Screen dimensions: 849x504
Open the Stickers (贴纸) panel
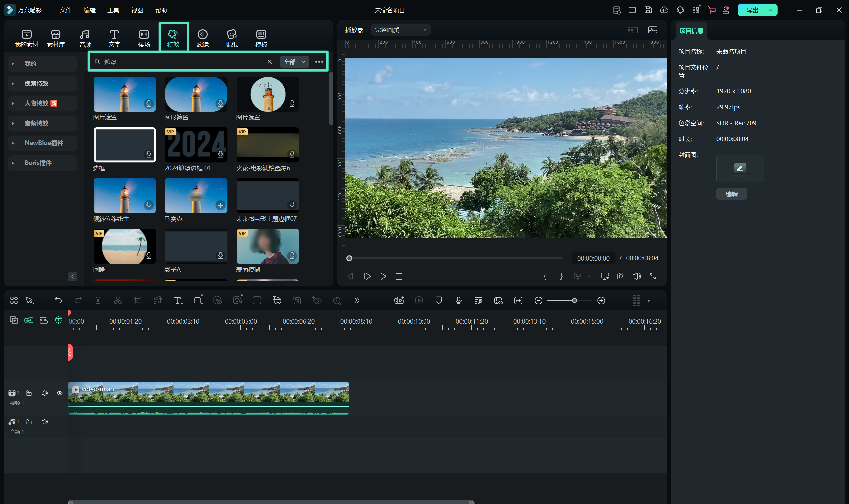232,38
